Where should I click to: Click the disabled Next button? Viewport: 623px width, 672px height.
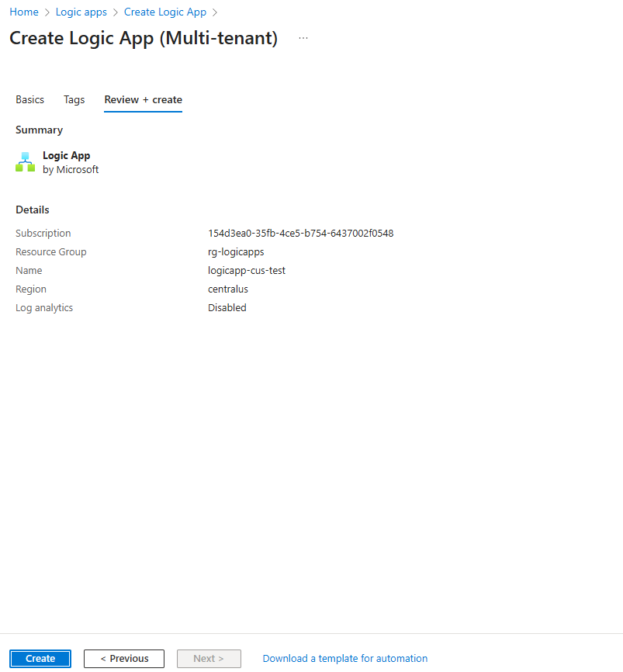click(209, 658)
